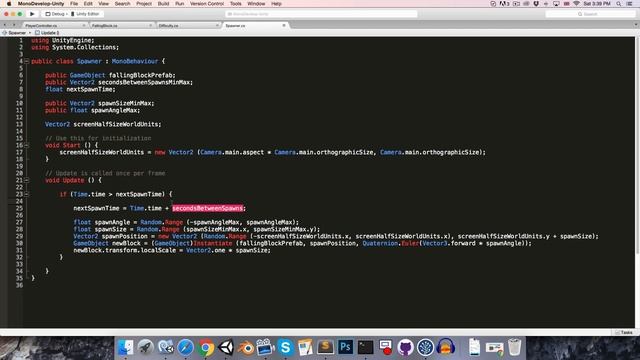640x360 pixels.
Task: Open the Project menu
Action: point(144,4)
